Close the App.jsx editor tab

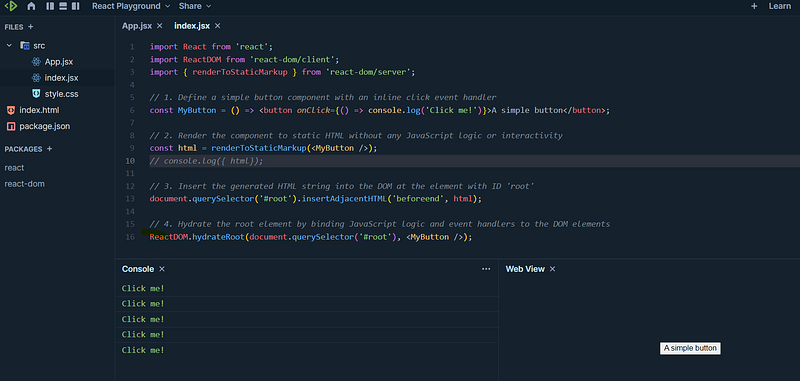159,26
